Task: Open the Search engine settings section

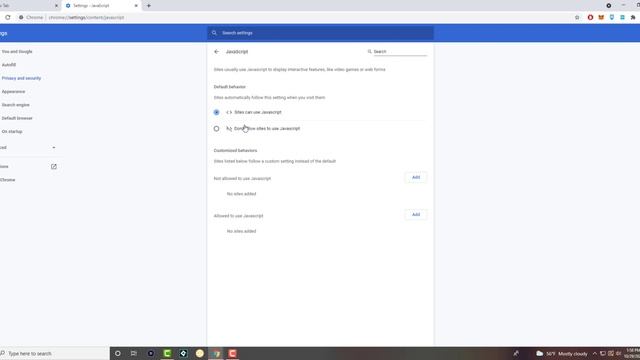Action: tap(16, 105)
